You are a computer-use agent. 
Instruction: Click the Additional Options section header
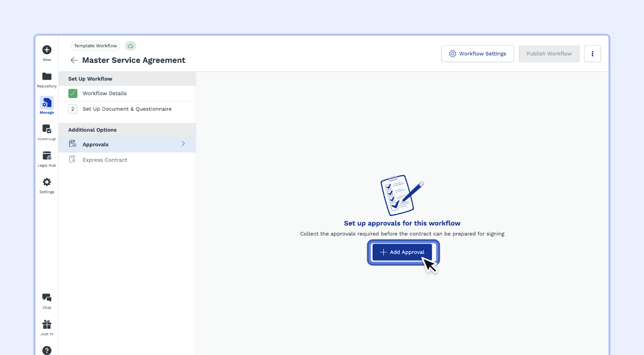click(x=127, y=130)
